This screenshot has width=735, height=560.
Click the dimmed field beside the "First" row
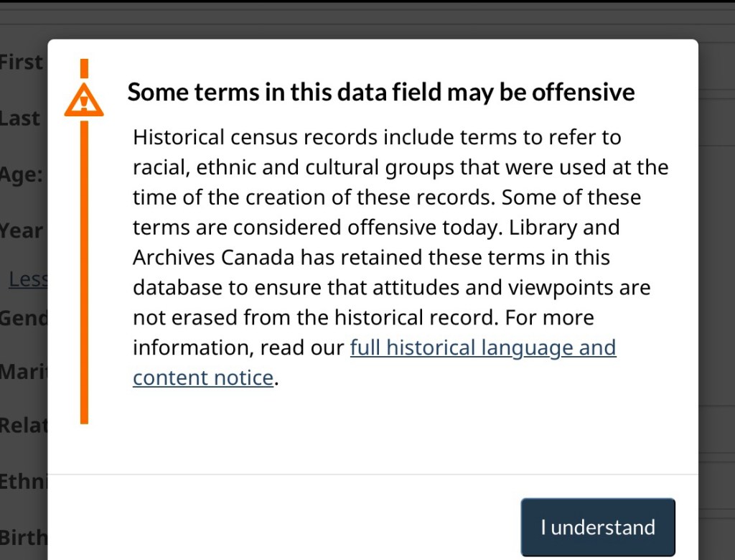tap(716, 65)
